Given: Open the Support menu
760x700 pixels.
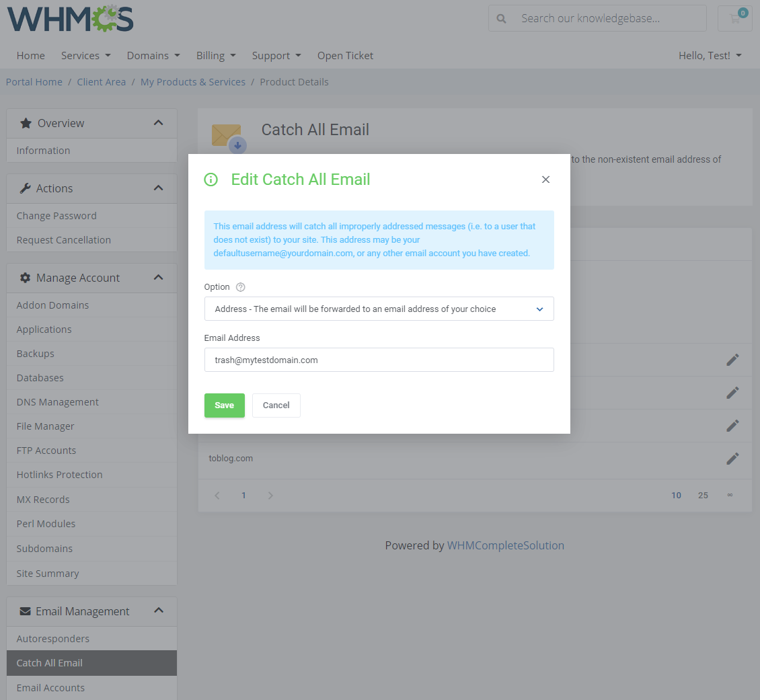Looking at the screenshot, I should click(x=276, y=55).
